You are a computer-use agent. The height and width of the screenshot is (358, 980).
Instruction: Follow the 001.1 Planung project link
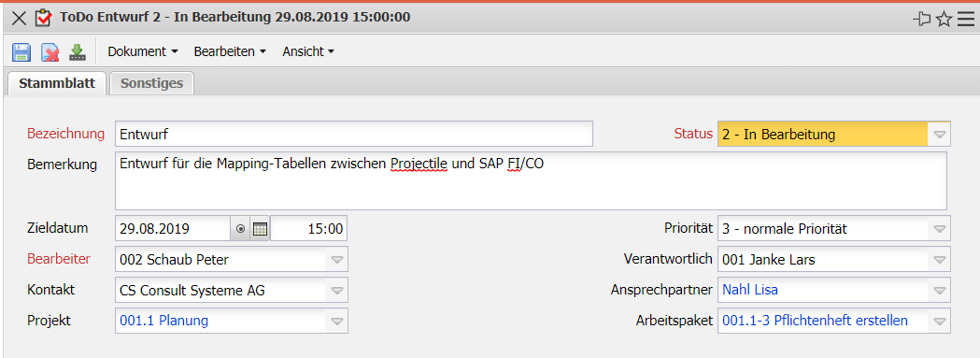click(x=164, y=321)
